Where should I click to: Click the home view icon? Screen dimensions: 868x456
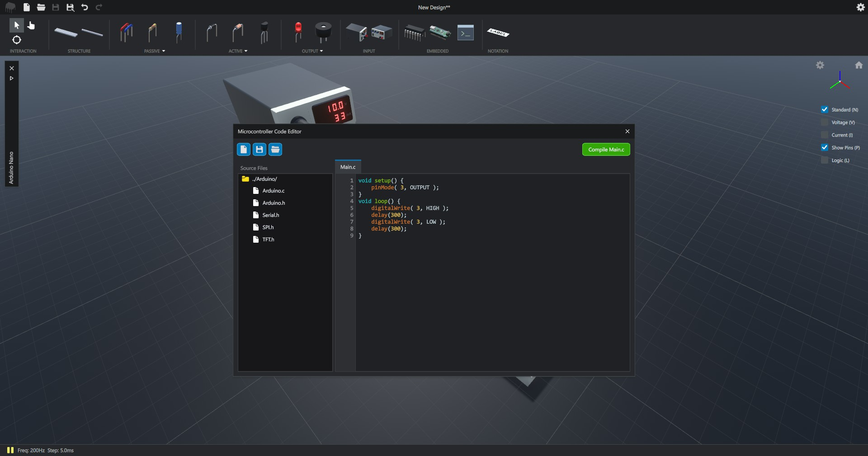click(x=859, y=66)
